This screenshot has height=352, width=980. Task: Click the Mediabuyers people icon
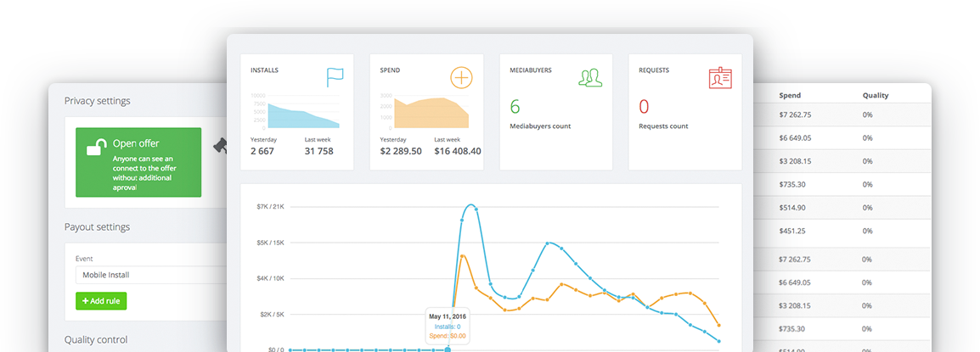[590, 77]
